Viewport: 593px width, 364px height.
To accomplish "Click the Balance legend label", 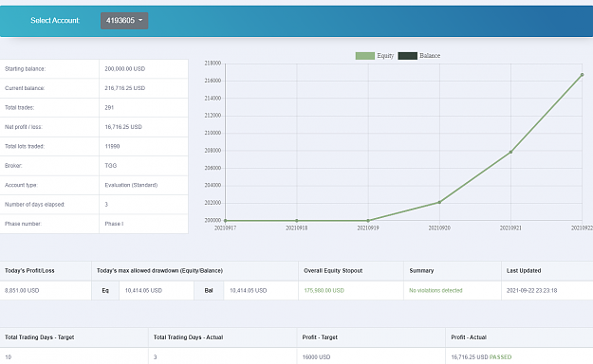I will coord(430,56).
